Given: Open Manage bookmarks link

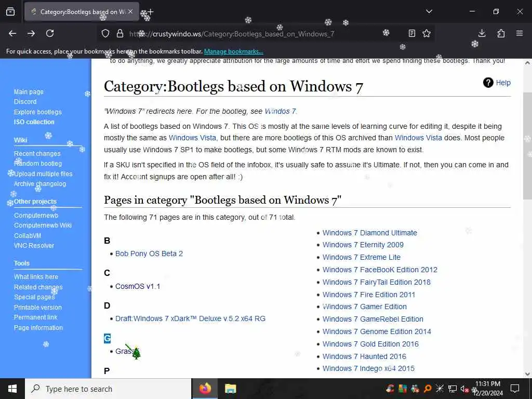Looking at the screenshot, I should [x=233, y=51].
